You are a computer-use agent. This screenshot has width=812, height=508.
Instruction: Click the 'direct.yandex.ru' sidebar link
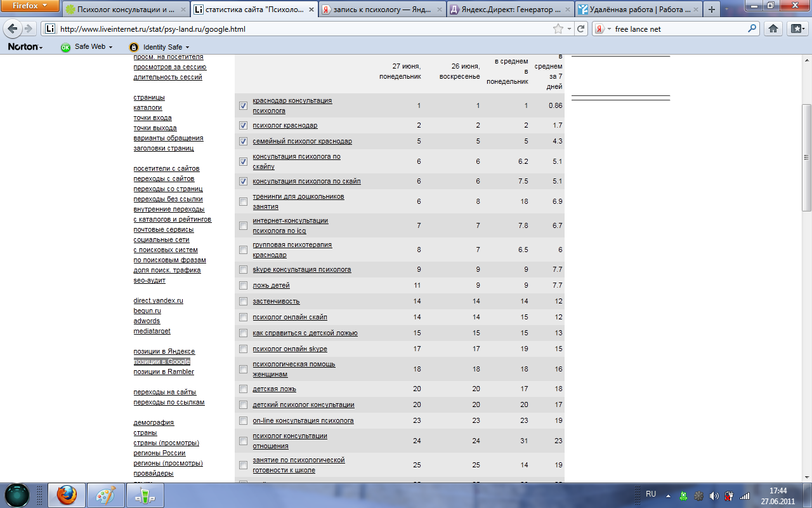coord(158,301)
